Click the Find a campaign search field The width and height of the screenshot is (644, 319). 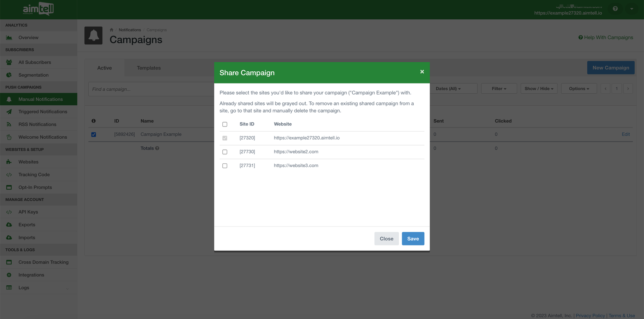click(x=151, y=89)
